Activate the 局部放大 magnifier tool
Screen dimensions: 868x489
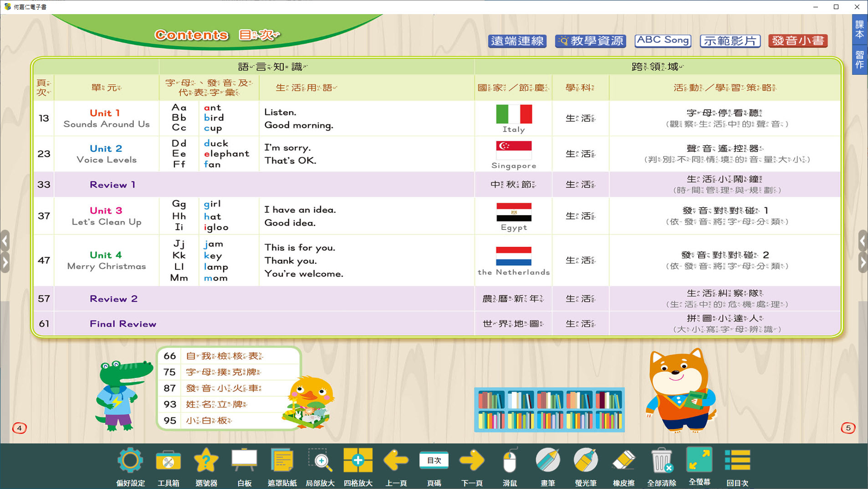pyautogui.click(x=320, y=461)
